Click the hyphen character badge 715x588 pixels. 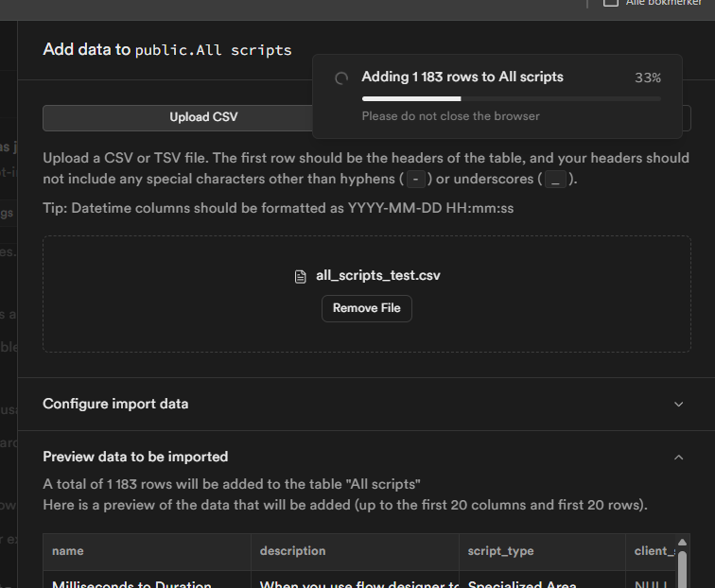414,180
